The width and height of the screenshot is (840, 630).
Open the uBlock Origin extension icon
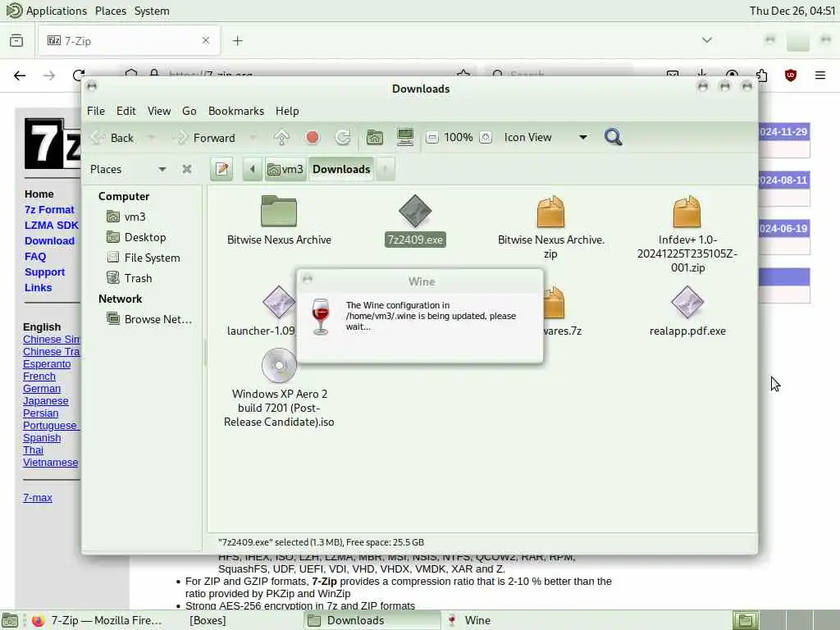[790, 75]
